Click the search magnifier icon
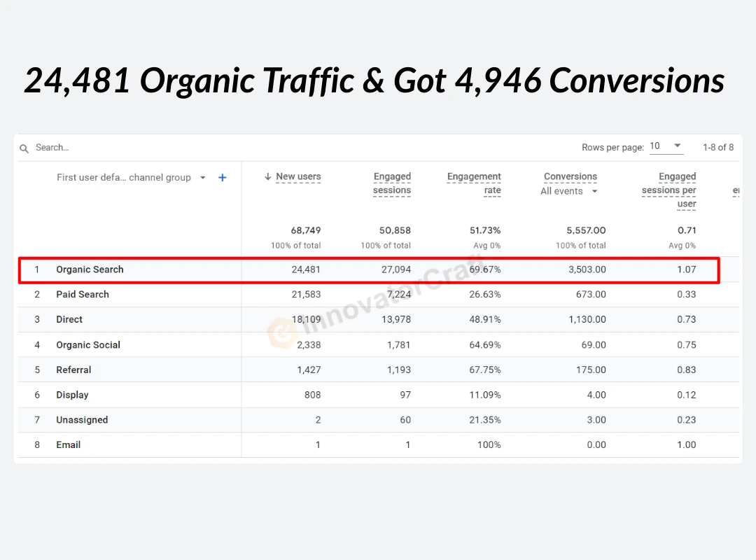The width and height of the screenshot is (756, 560). click(24, 148)
